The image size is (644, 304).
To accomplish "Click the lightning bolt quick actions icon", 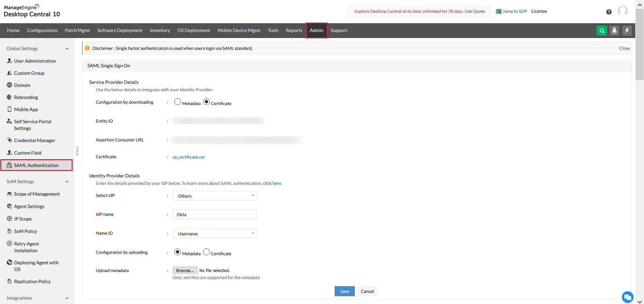I will [x=627, y=31].
